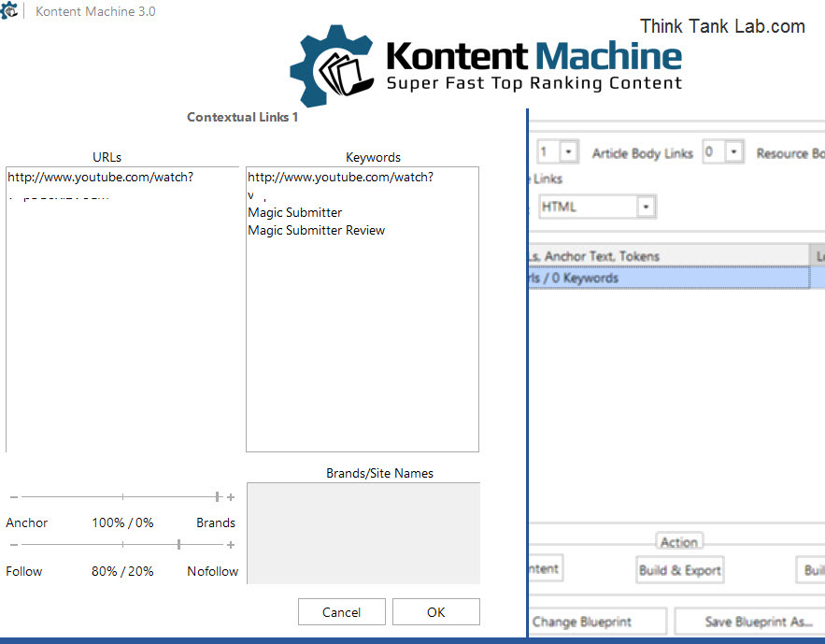The height and width of the screenshot is (644, 825).
Task: Click the Cancel button
Action: [x=341, y=612]
